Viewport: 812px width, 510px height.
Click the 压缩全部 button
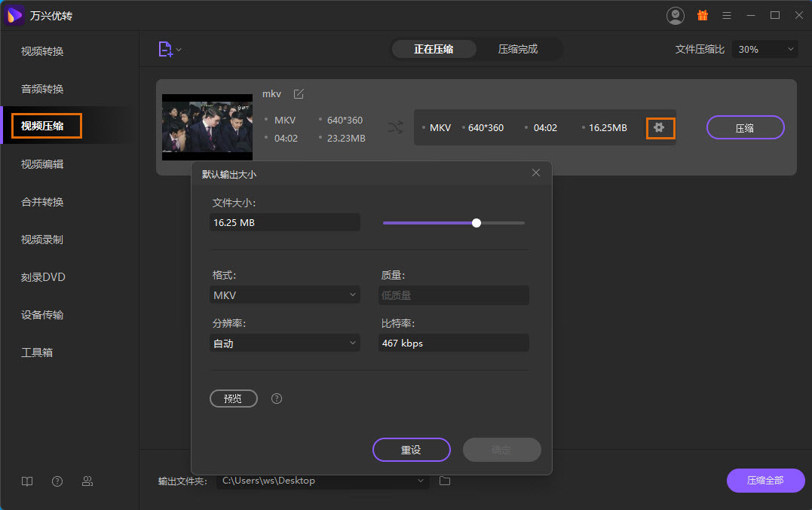[x=765, y=481]
